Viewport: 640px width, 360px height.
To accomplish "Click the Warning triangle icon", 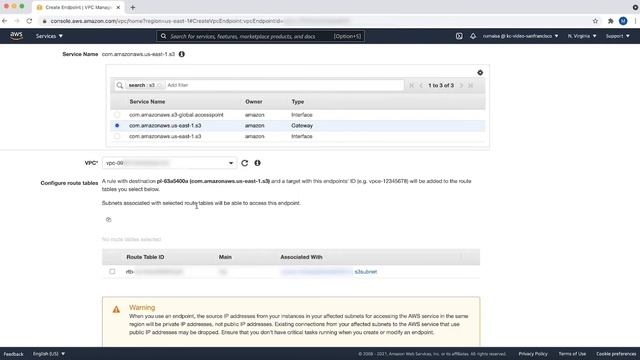I will point(116,309).
